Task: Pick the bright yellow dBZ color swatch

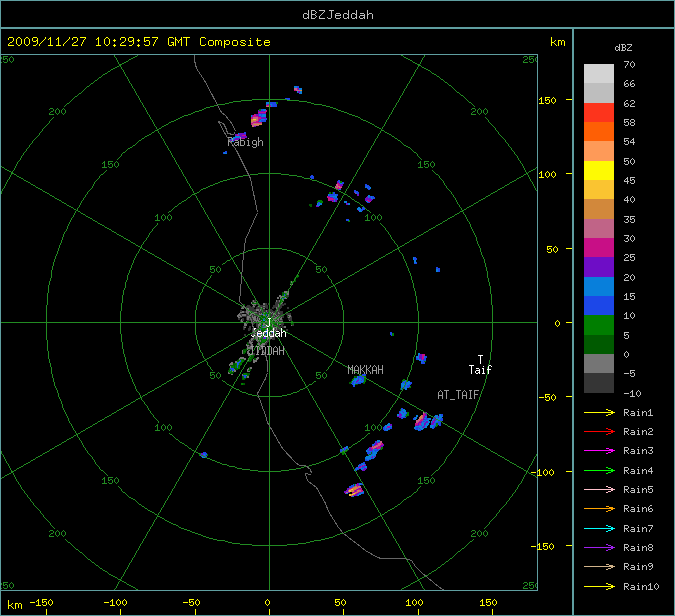Action: [x=599, y=170]
